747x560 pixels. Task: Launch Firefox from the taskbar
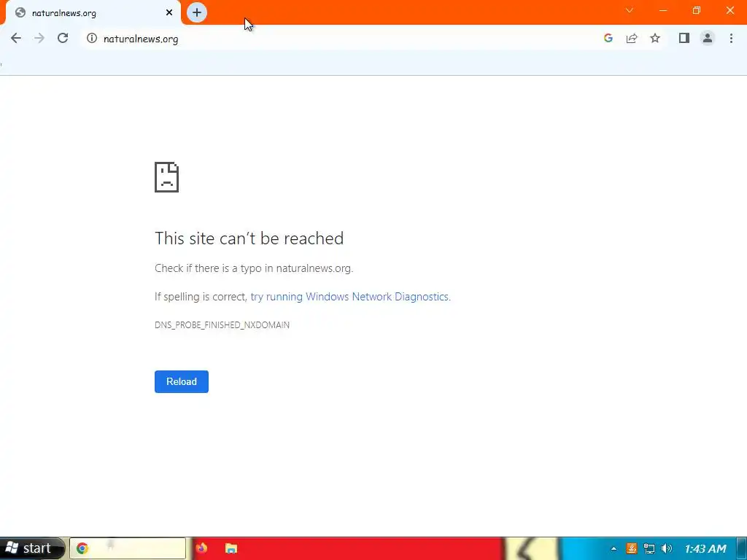201,548
